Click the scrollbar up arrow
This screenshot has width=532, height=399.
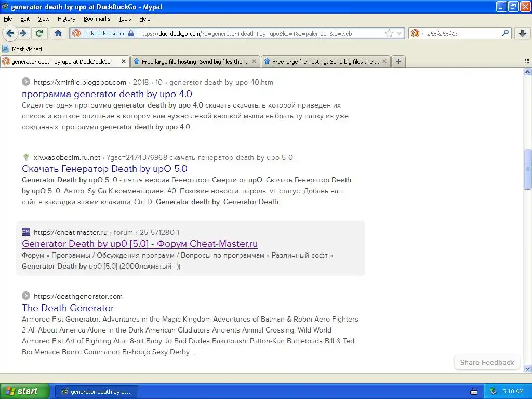pos(527,72)
